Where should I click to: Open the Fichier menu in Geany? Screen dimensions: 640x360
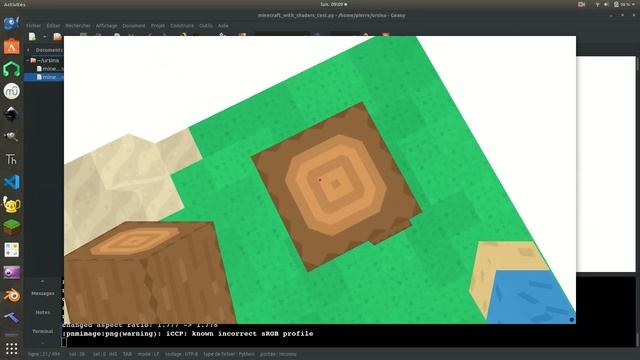(x=33, y=25)
